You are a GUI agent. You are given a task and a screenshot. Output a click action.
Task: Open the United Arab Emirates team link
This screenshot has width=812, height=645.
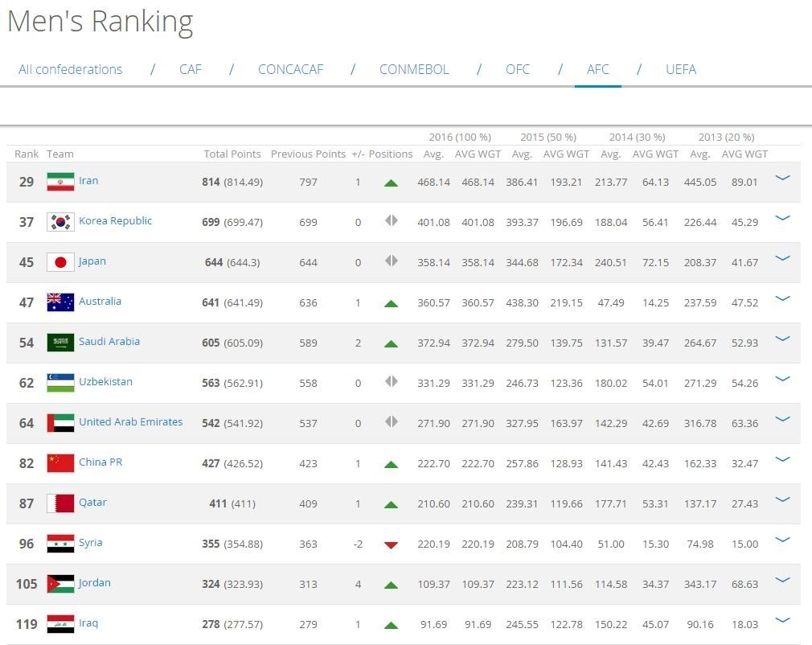click(x=130, y=422)
